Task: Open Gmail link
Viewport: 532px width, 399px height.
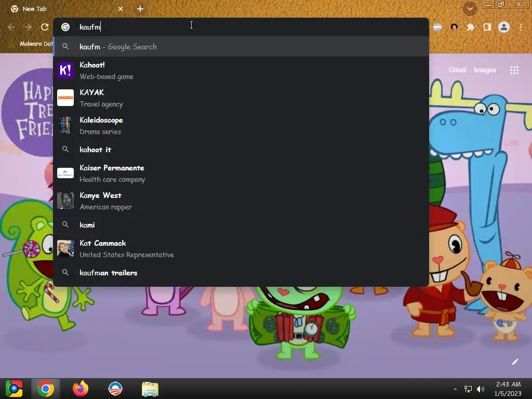Action: 457,70
